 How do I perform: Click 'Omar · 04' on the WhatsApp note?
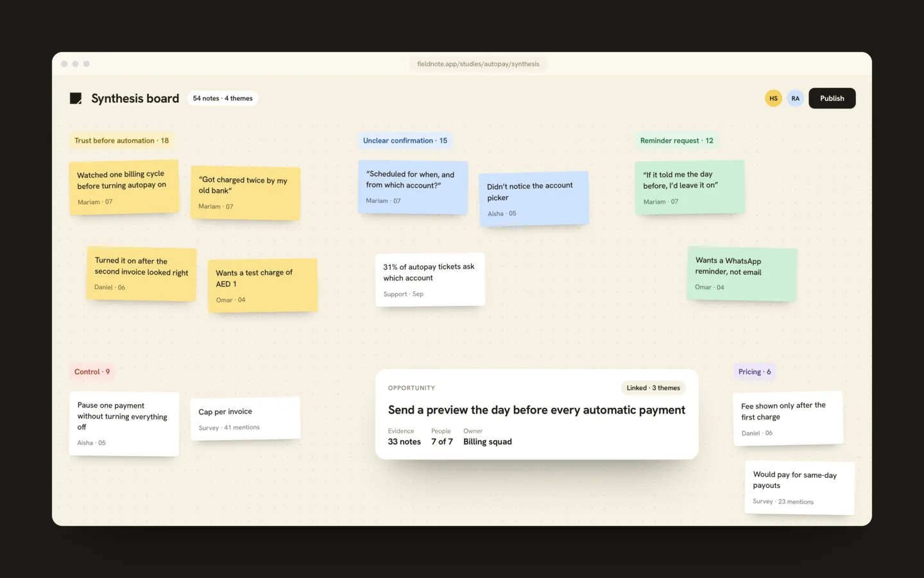[x=709, y=287]
